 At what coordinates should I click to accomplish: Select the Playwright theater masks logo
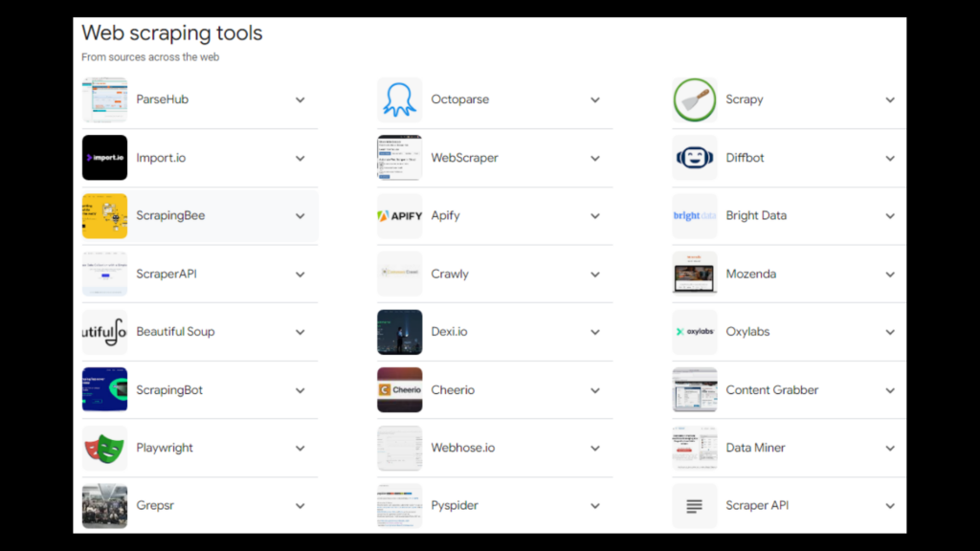coord(104,448)
